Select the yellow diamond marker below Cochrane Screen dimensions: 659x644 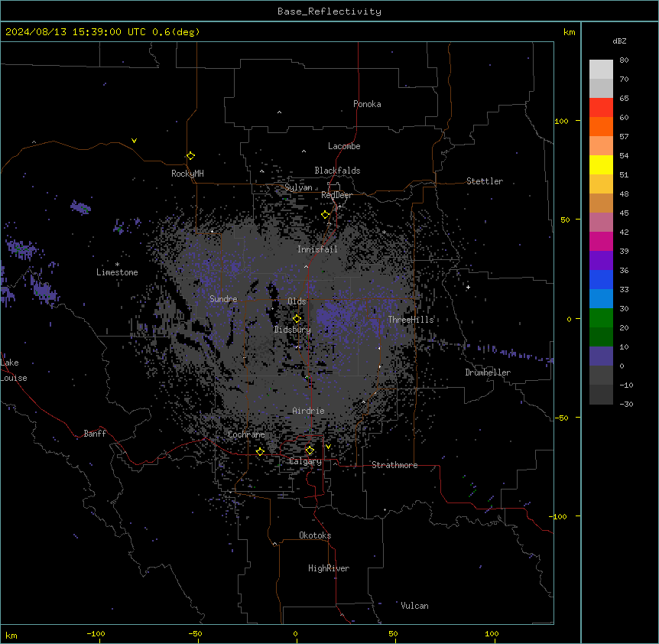point(260,451)
